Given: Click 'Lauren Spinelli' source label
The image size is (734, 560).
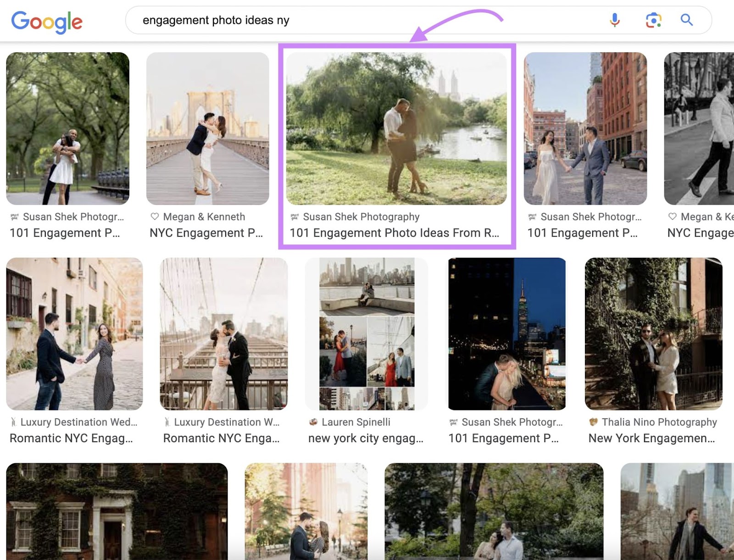Looking at the screenshot, I should [356, 422].
